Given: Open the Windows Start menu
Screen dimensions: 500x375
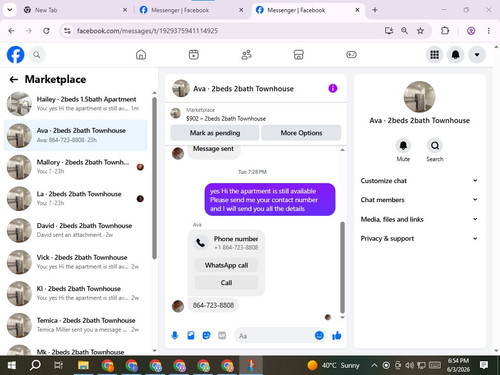Looking at the screenshot, I should pos(12,365).
